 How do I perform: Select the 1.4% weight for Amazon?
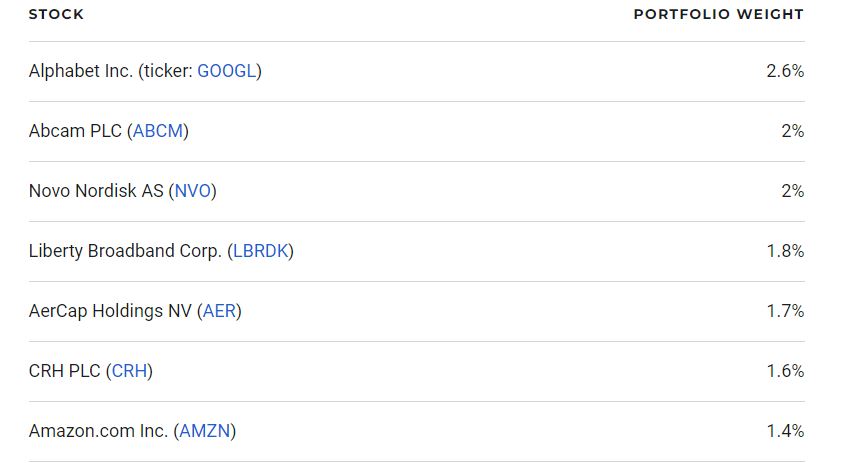click(x=785, y=431)
